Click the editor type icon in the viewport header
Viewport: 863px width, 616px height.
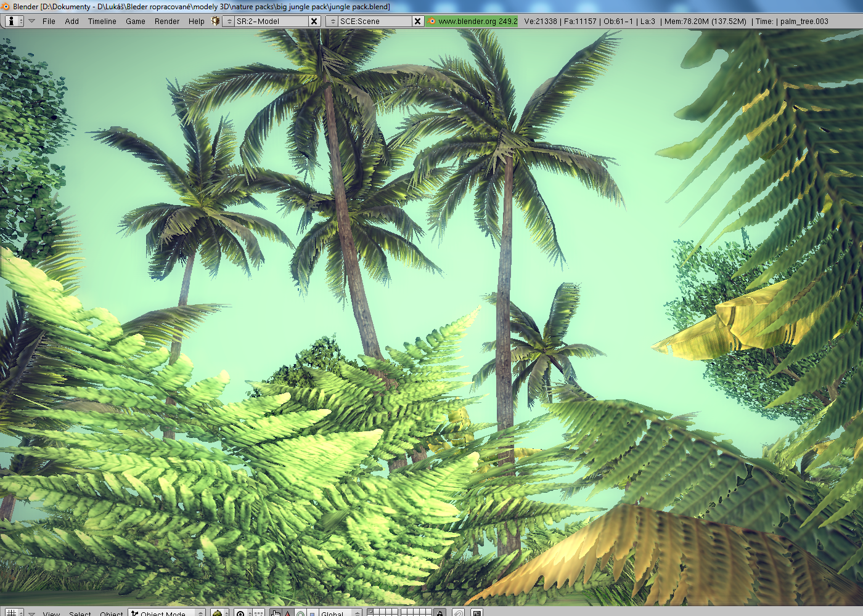tap(12, 613)
